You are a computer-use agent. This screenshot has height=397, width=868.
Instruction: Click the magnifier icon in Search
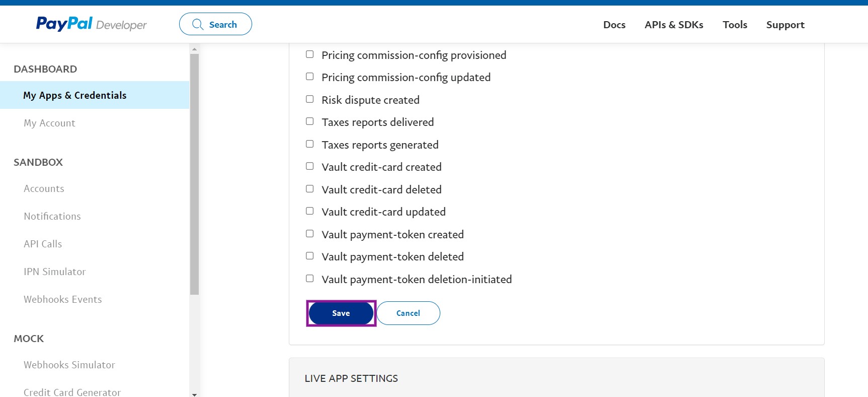(198, 24)
